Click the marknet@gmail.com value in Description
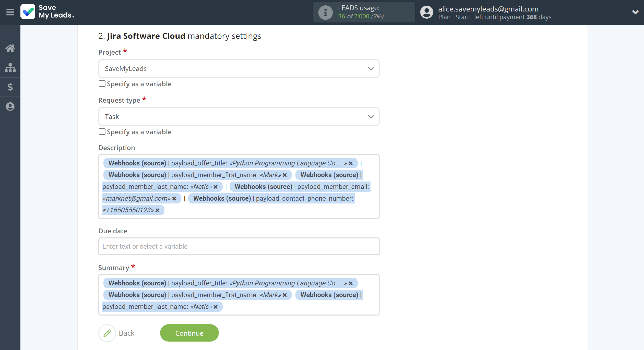Image resolution: width=644 pixels, height=350 pixels. (136, 198)
